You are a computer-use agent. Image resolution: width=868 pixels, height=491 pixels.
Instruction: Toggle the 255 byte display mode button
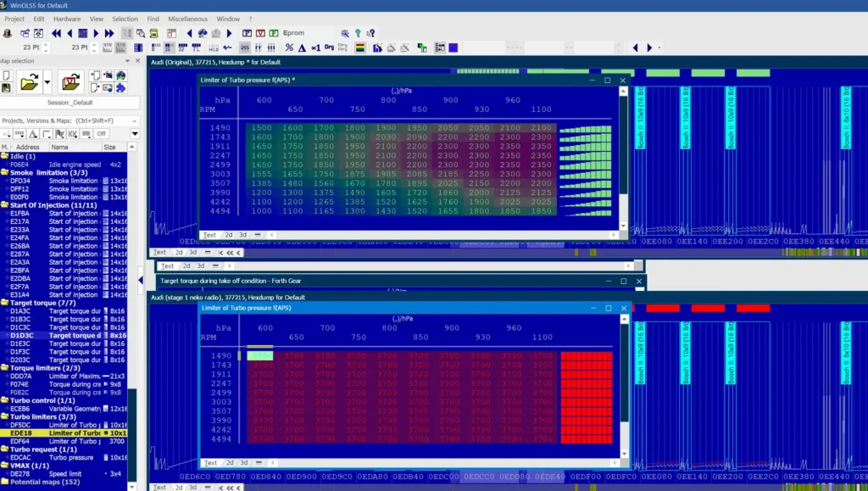click(245, 47)
